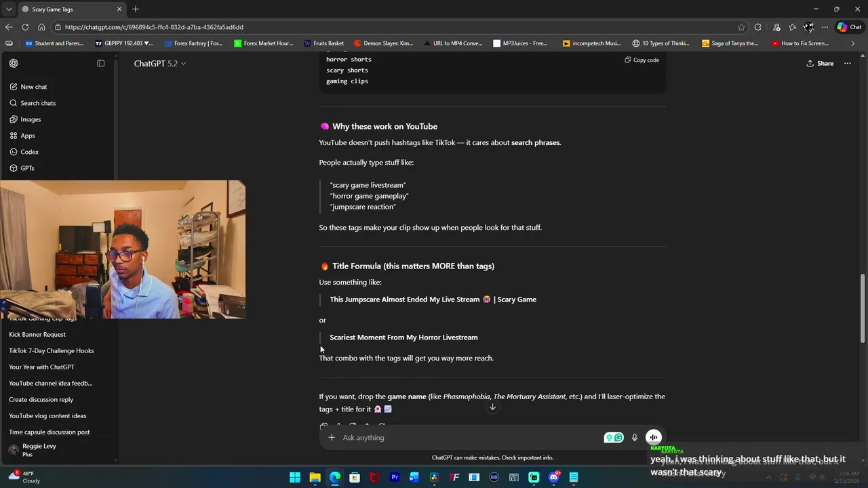Image resolution: width=868 pixels, height=488 pixels.
Task: Show hidden system tray icons chevron
Action: coord(768,477)
